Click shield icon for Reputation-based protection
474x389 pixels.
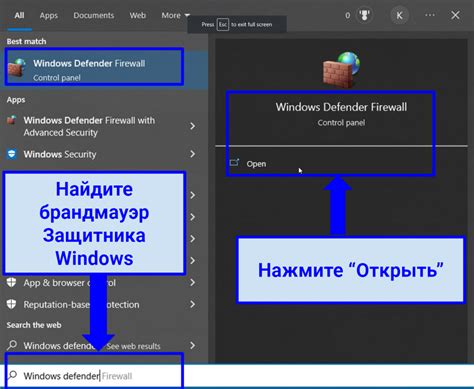[12, 304]
